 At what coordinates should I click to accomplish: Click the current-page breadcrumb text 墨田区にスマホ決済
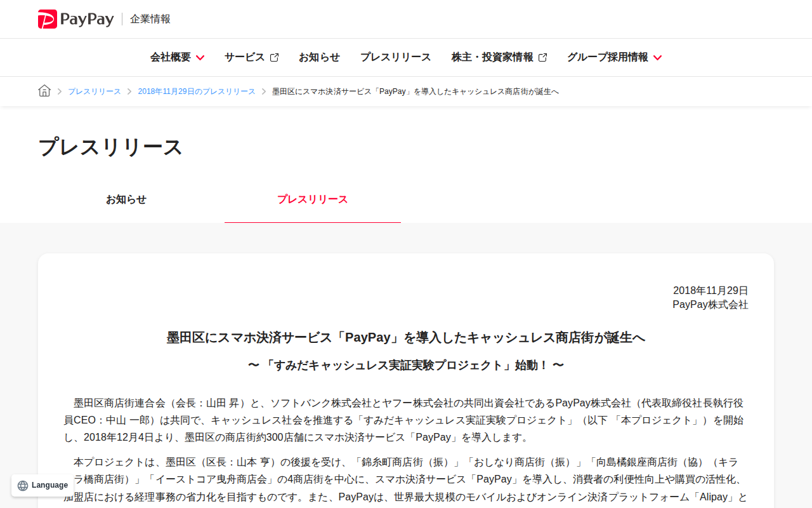pyautogui.click(x=416, y=91)
